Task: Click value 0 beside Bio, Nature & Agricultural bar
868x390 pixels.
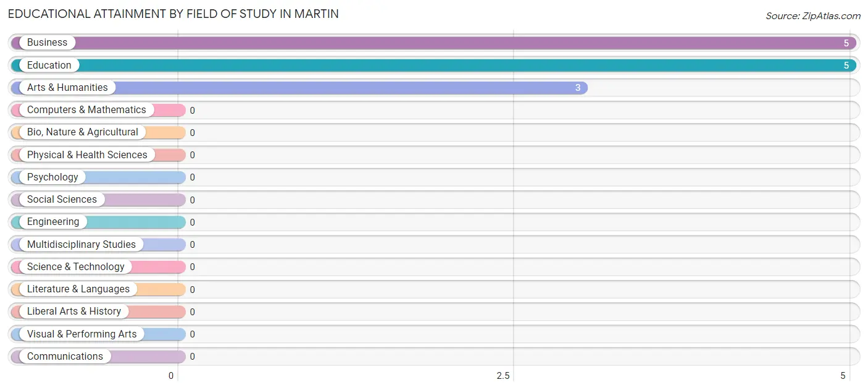Action: [x=193, y=133]
